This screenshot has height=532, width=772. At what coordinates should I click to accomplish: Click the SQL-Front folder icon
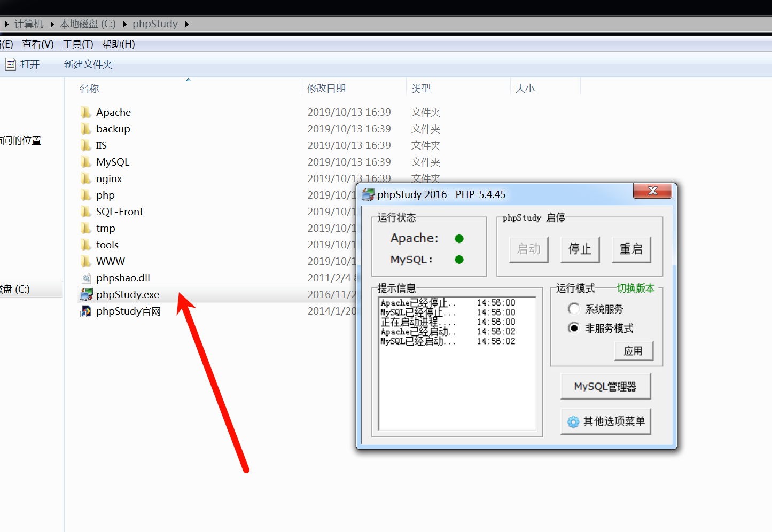point(86,212)
